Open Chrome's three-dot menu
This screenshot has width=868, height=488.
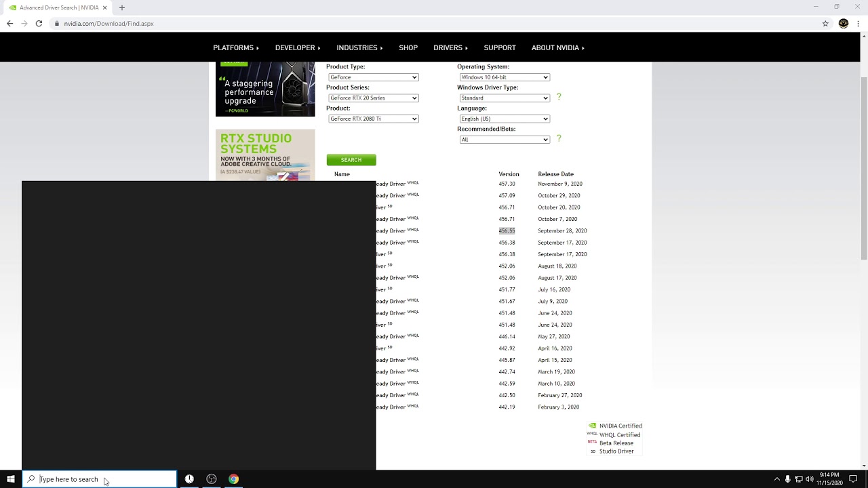859,23
